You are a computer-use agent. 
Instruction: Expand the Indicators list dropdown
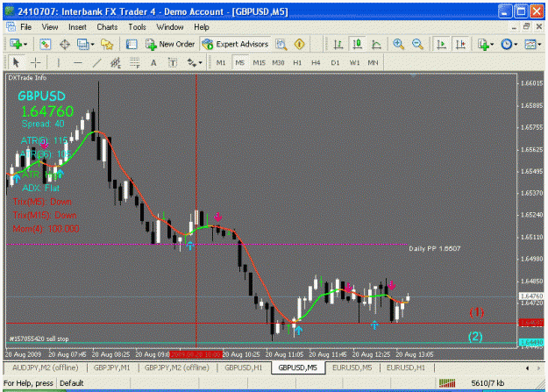[x=492, y=45]
